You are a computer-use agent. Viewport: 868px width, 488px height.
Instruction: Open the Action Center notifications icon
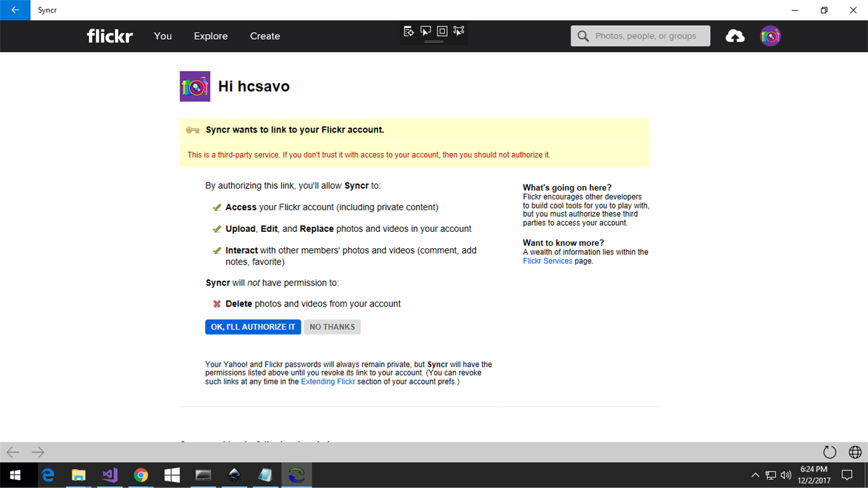(847, 475)
